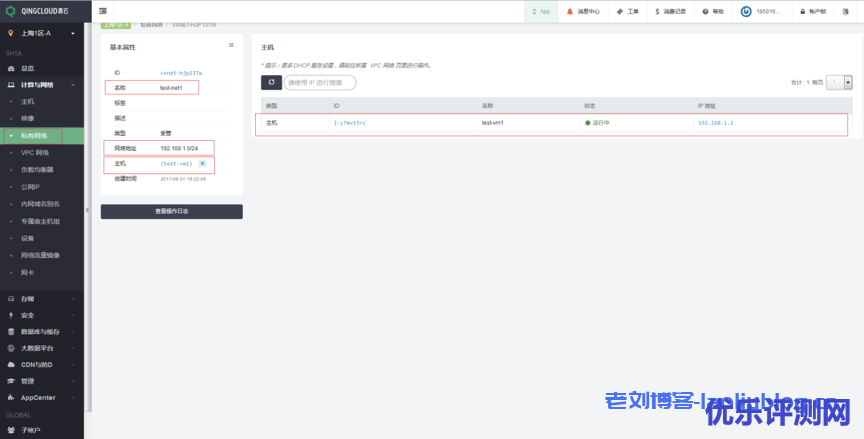Viewport: 864px width, 439px height.
Task: Open 消费记录 billing records
Action: click(670, 12)
